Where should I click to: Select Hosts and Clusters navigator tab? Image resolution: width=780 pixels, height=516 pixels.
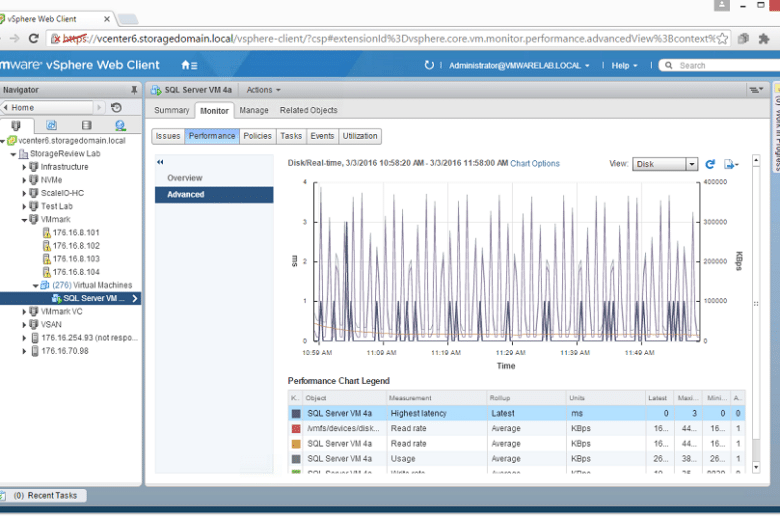pyautogui.click(x=16, y=125)
